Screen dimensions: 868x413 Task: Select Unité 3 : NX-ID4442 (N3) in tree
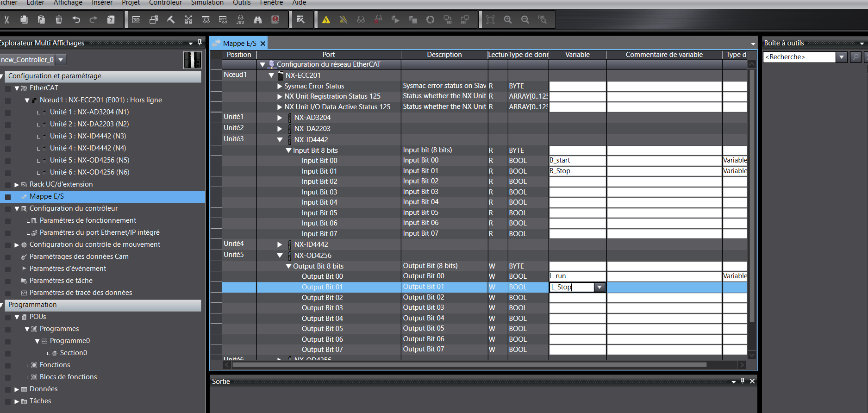pyautogui.click(x=87, y=136)
